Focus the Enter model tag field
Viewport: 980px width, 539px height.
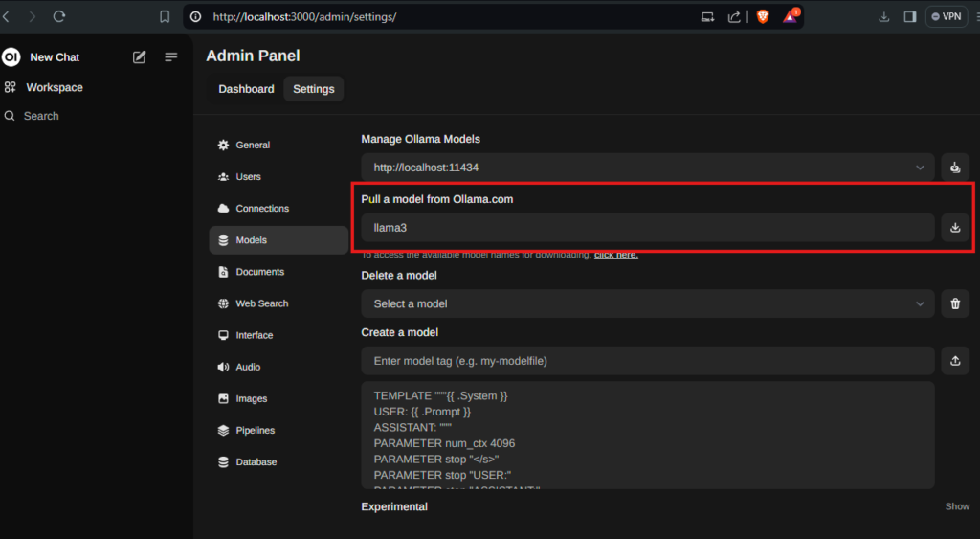pos(648,361)
